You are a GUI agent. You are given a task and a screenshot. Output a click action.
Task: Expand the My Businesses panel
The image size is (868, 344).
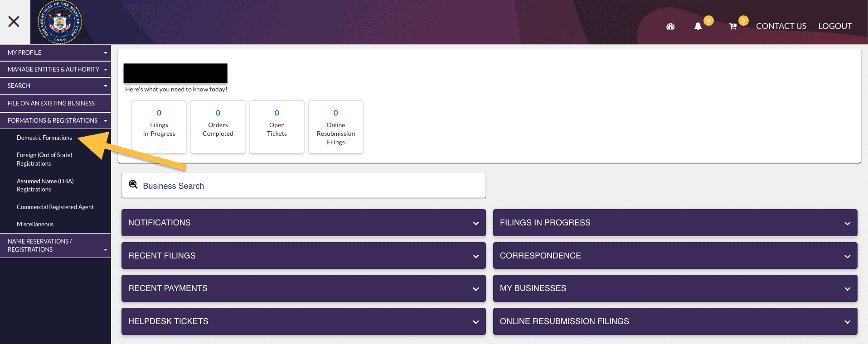675,288
